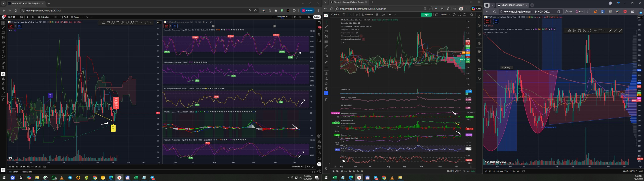Select the trend line tool in left TradingView sidebar
The height and width of the screenshot is (181, 644).
tap(3, 28)
